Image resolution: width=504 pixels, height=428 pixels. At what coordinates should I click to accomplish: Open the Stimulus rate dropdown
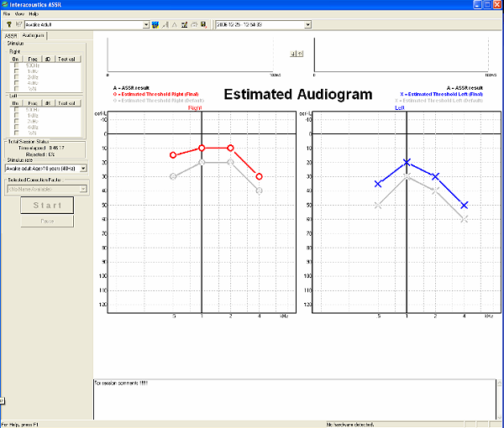(x=82, y=168)
